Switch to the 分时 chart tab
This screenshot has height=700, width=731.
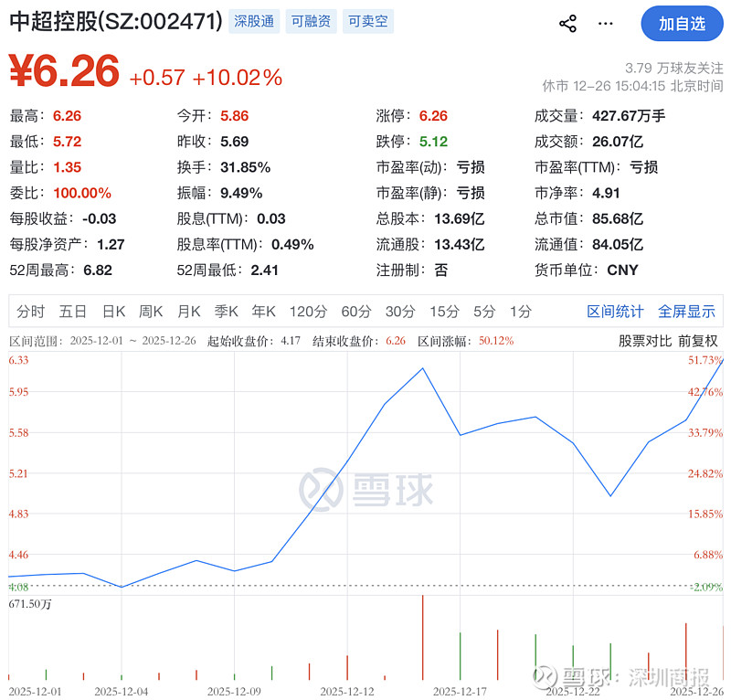32,311
